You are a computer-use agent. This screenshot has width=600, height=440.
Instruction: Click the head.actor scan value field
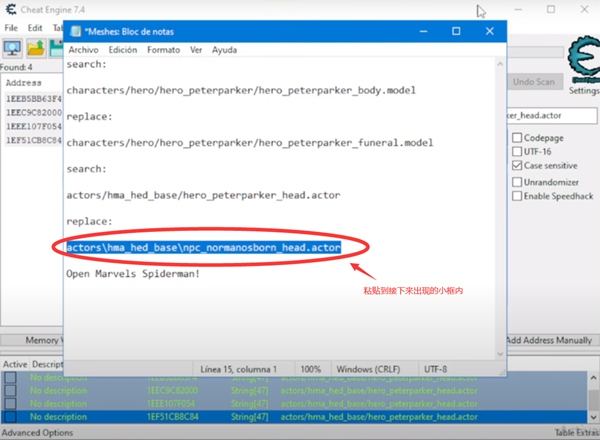551,116
